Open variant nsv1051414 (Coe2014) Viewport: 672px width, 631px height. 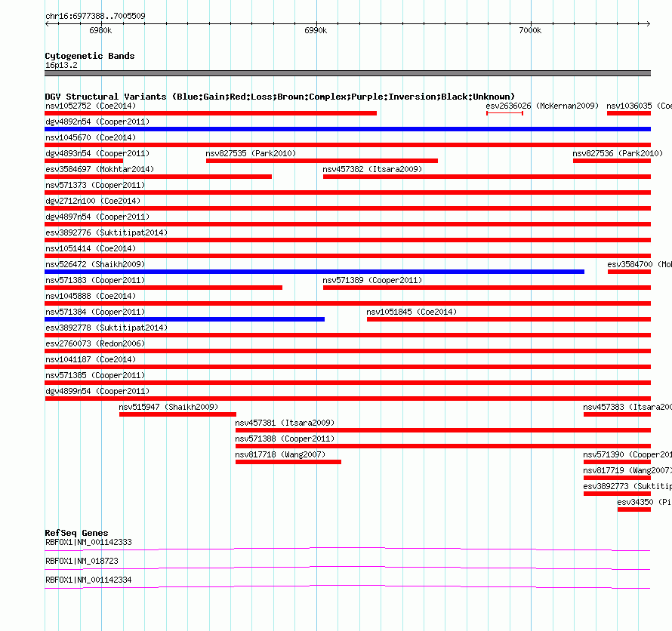tap(91, 248)
